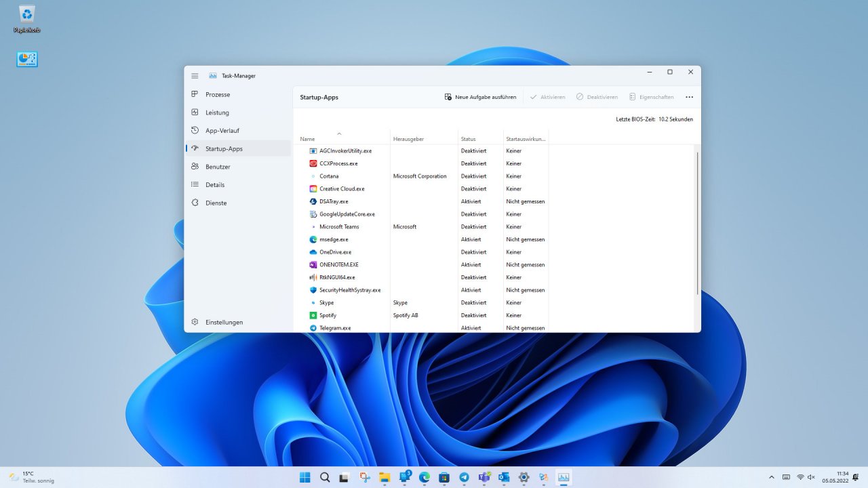This screenshot has height=488, width=868.
Task: Open Task View on taskbar
Action: coord(344,477)
